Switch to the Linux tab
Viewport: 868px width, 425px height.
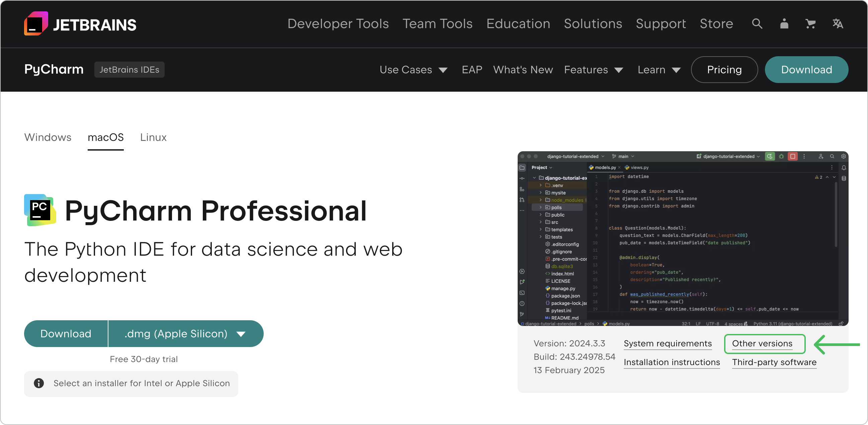[153, 137]
